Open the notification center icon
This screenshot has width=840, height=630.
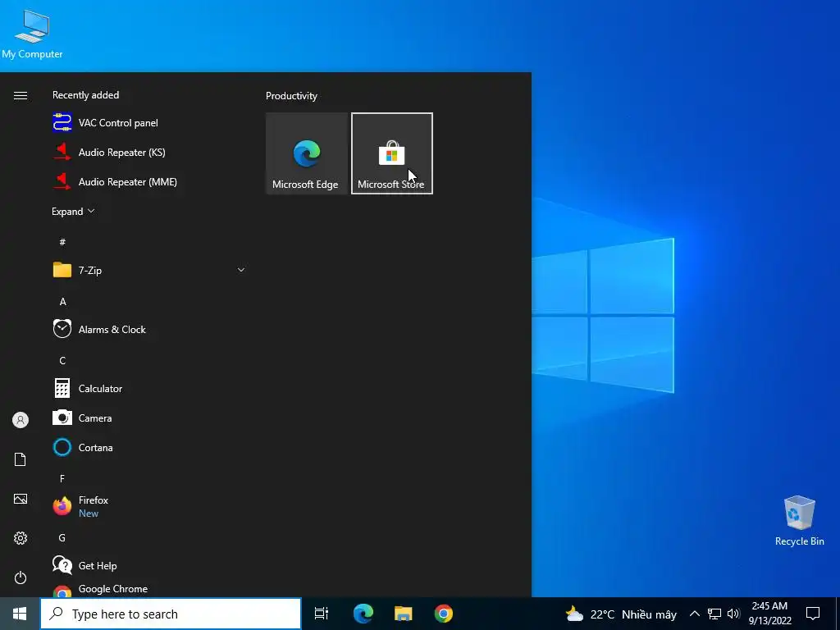pos(813,614)
